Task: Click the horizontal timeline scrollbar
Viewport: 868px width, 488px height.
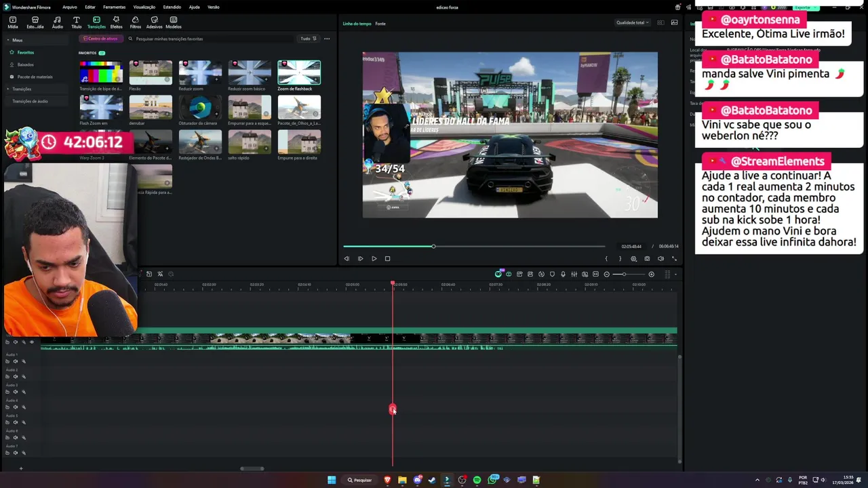Action: click(x=252, y=468)
